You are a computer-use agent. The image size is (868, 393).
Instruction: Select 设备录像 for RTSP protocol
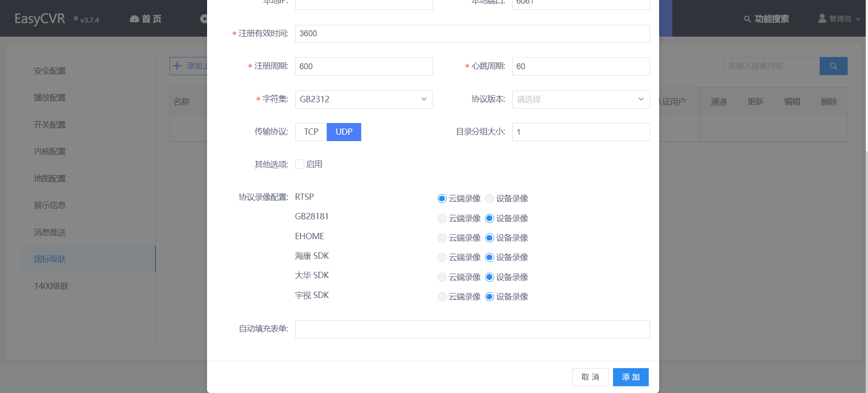pos(490,199)
